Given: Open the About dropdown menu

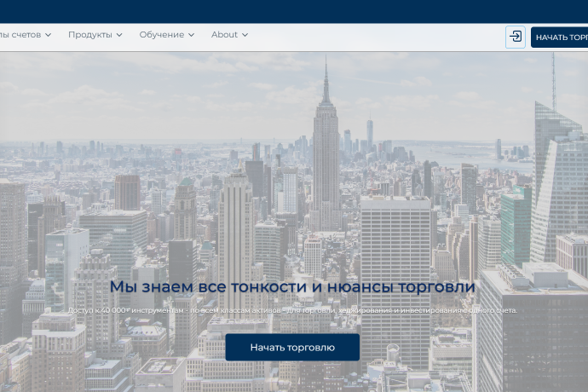Looking at the screenshot, I should point(229,34).
